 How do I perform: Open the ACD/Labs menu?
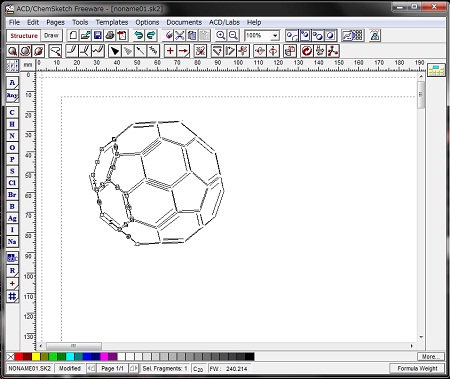(224, 22)
